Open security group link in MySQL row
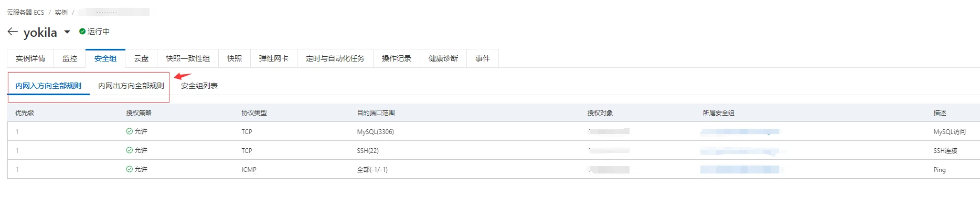Image resolution: width=980 pixels, height=215 pixels. tap(740, 132)
